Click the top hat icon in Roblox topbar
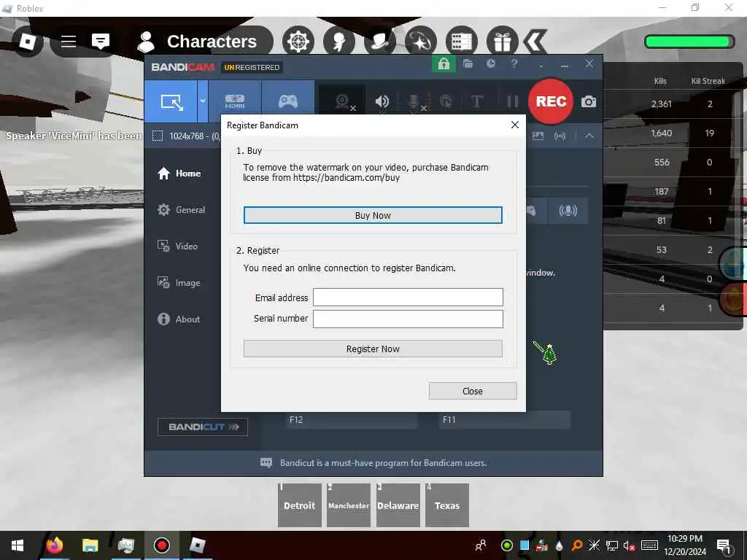The image size is (747, 560). pos(380,42)
